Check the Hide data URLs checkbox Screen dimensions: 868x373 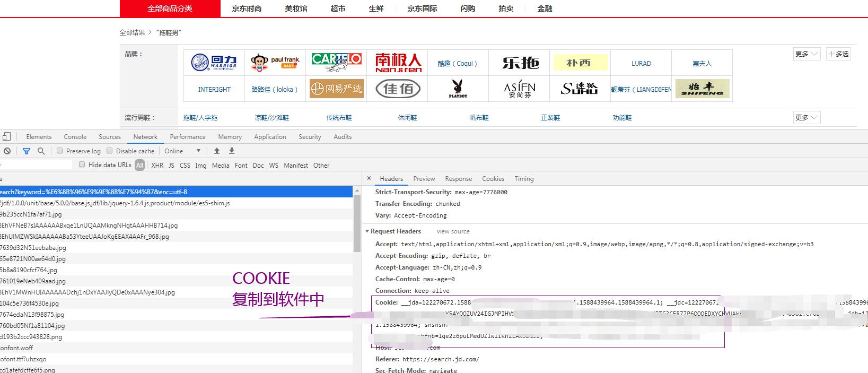(x=82, y=165)
